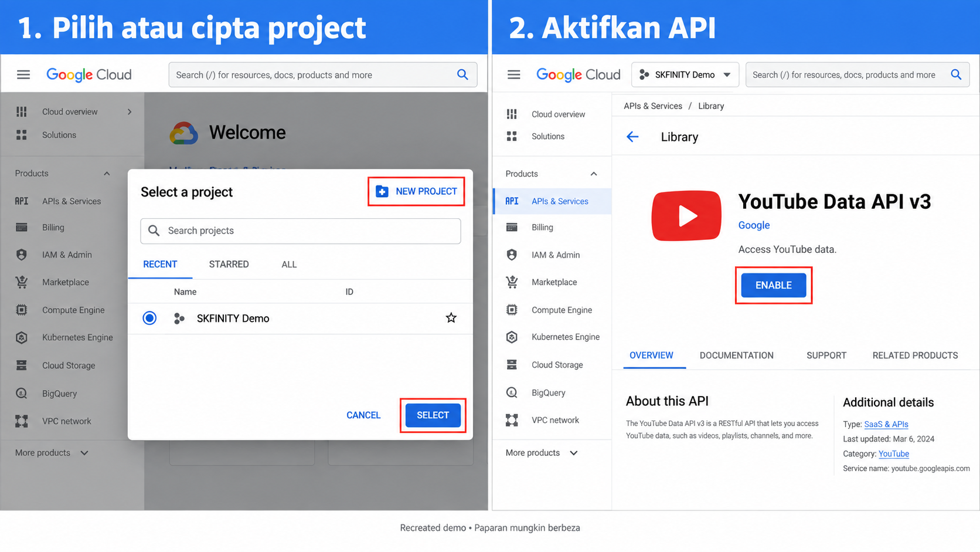Click search magnifier icon in left window
Screen dimensions: 980x552
click(462, 74)
